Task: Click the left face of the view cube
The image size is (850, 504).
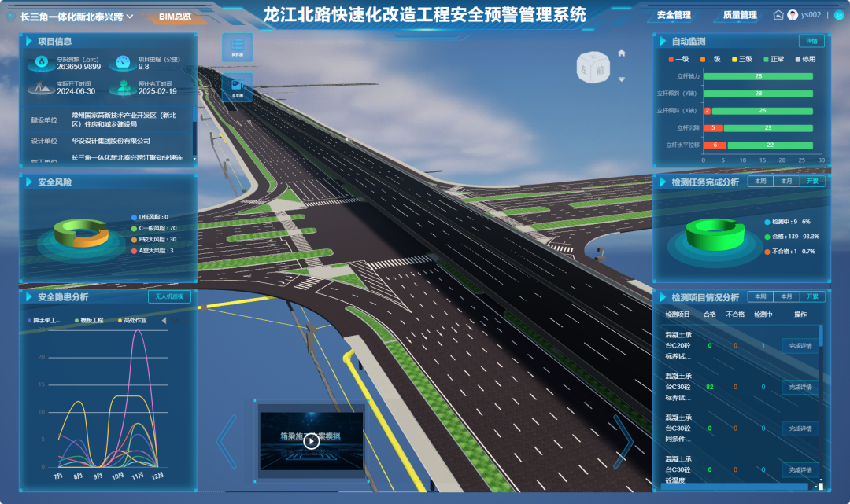Action: pyautogui.click(x=584, y=69)
